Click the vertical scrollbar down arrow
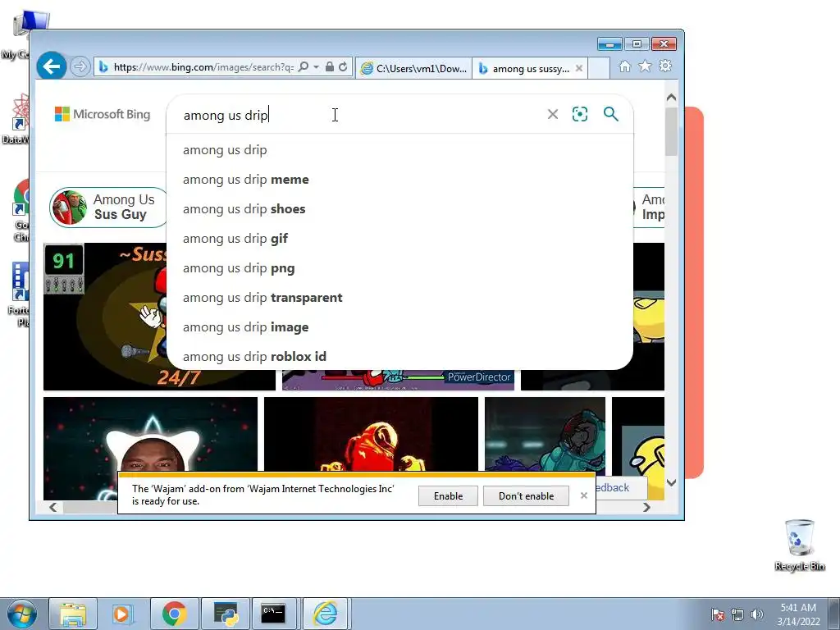This screenshot has height=630, width=840. click(x=671, y=482)
